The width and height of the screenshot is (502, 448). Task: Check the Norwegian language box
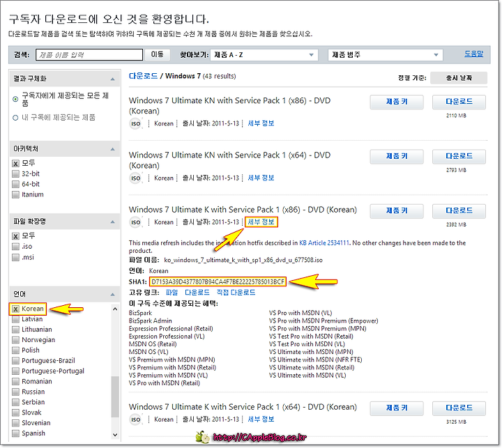click(x=15, y=340)
